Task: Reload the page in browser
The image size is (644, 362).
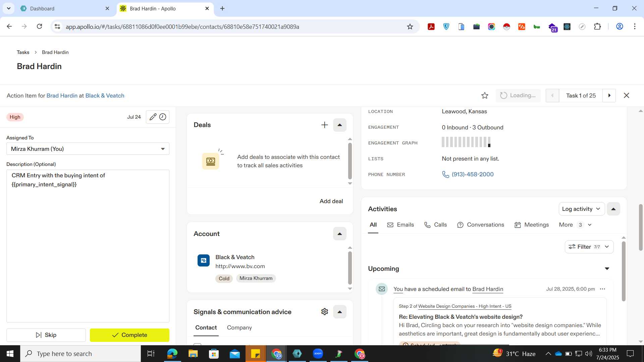Action: click(39, 26)
